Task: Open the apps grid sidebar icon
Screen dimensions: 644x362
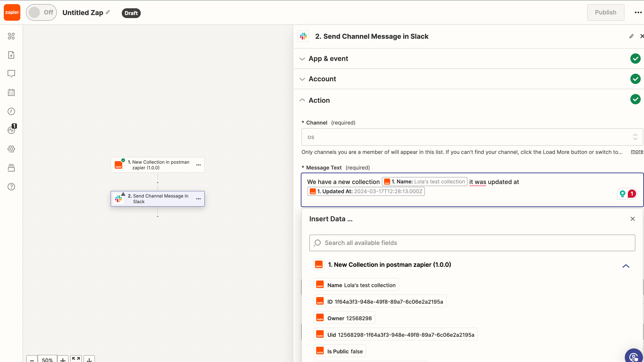Action: (x=11, y=36)
